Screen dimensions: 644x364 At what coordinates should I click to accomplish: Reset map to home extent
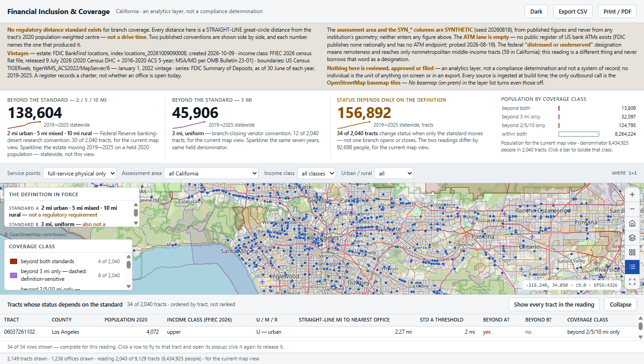tap(632, 223)
